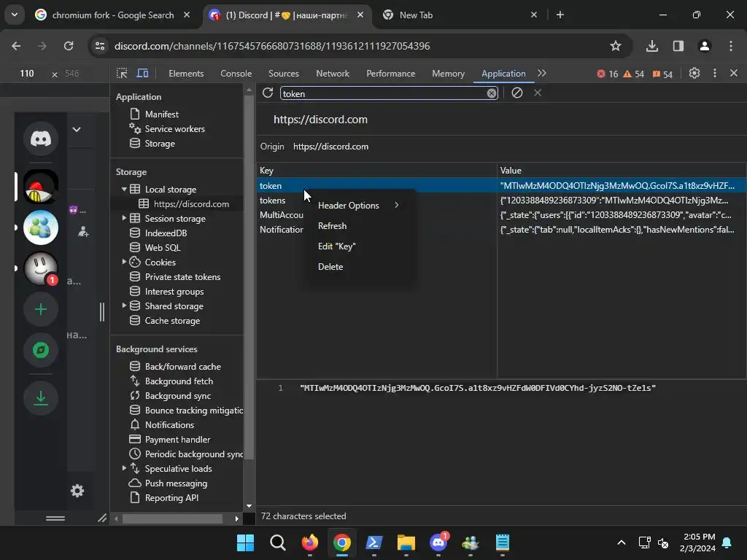Open smiley face server with notification

(x=41, y=268)
